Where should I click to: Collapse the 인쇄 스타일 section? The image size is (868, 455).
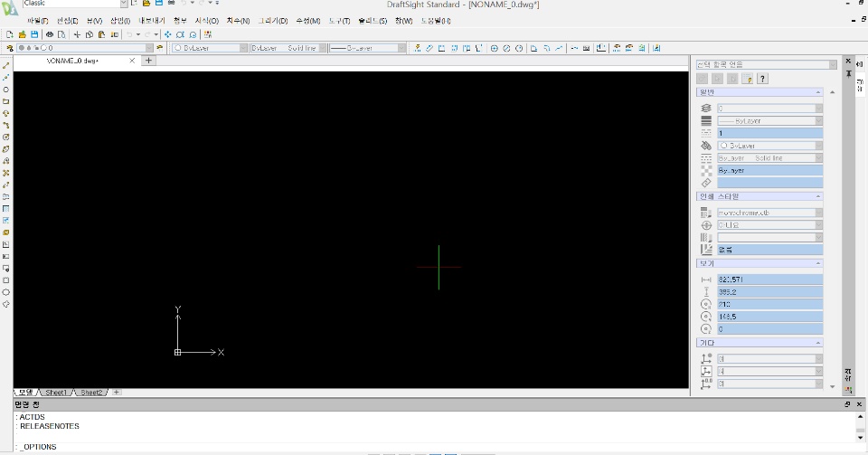pyautogui.click(x=818, y=196)
